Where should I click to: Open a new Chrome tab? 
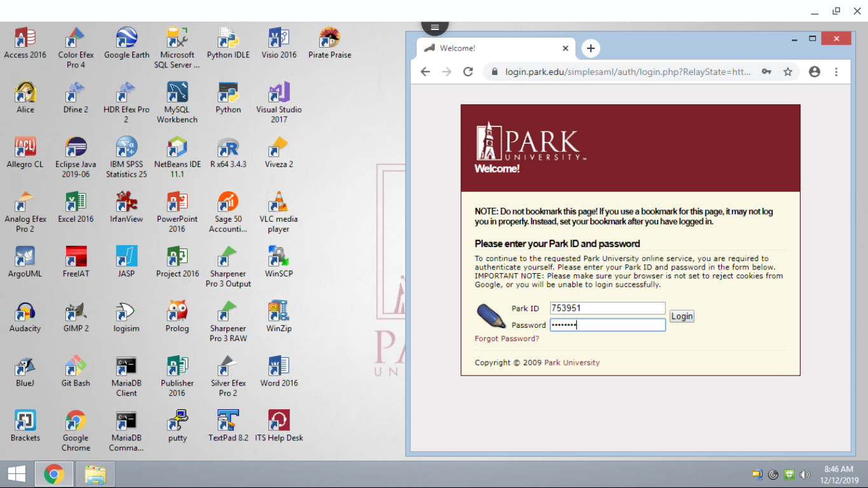tap(591, 48)
